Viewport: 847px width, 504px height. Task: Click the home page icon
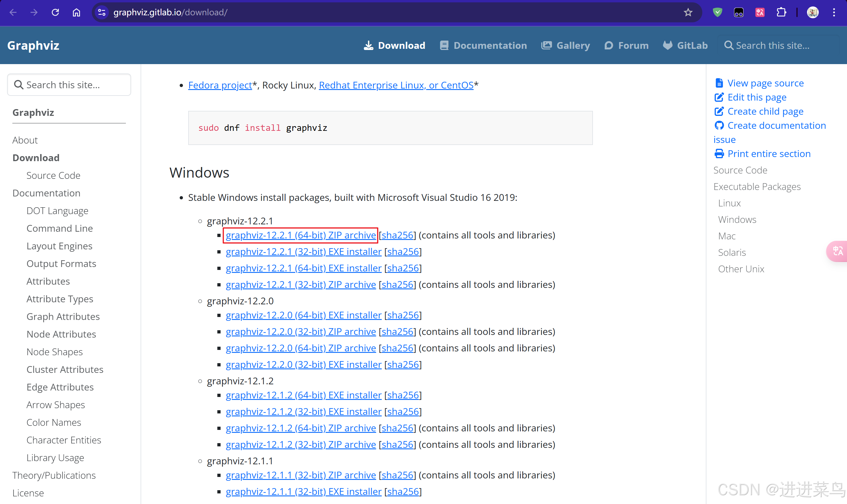[x=76, y=13]
